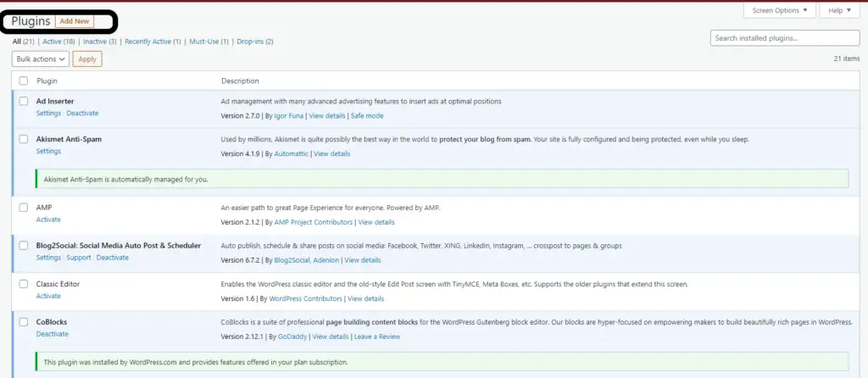Deactivate the CoBlocks plugin

(x=52, y=334)
